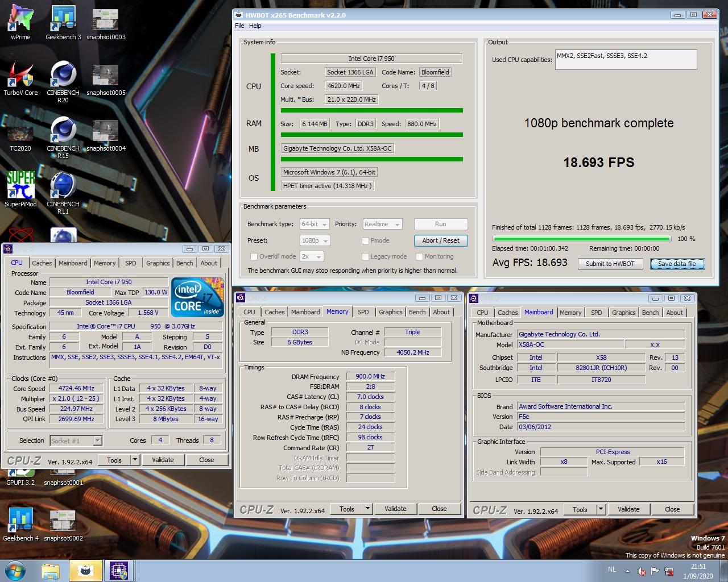Open the Overkill 2x dropdown

[x=312, y=256]
